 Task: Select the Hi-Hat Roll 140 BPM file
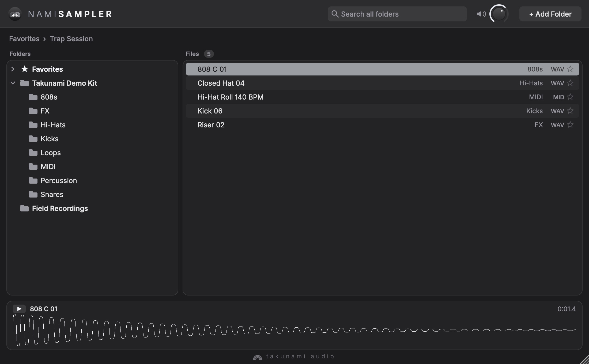pos(382,97)
